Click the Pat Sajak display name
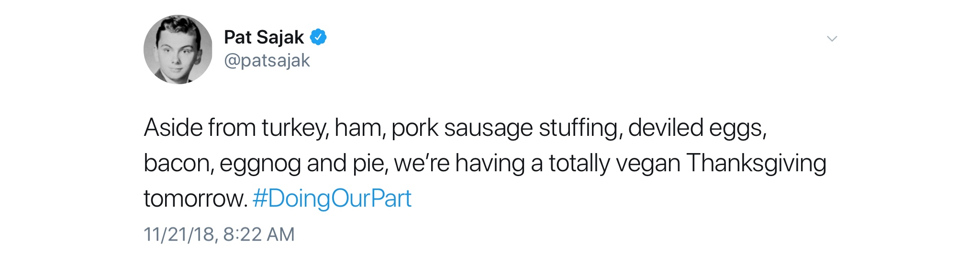The height and width of the screenshot is (255, 980). click(264, 37)
